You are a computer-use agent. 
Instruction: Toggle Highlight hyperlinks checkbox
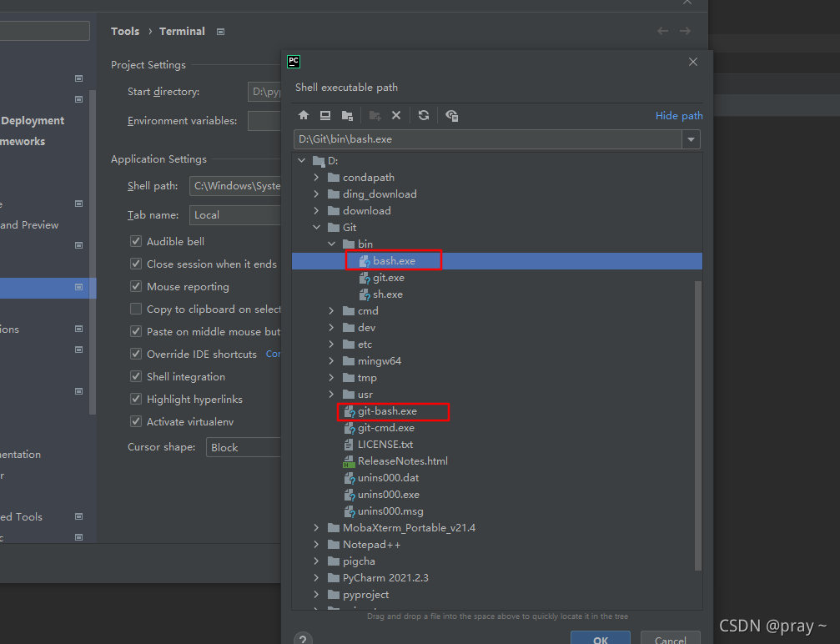click(136, 399)
